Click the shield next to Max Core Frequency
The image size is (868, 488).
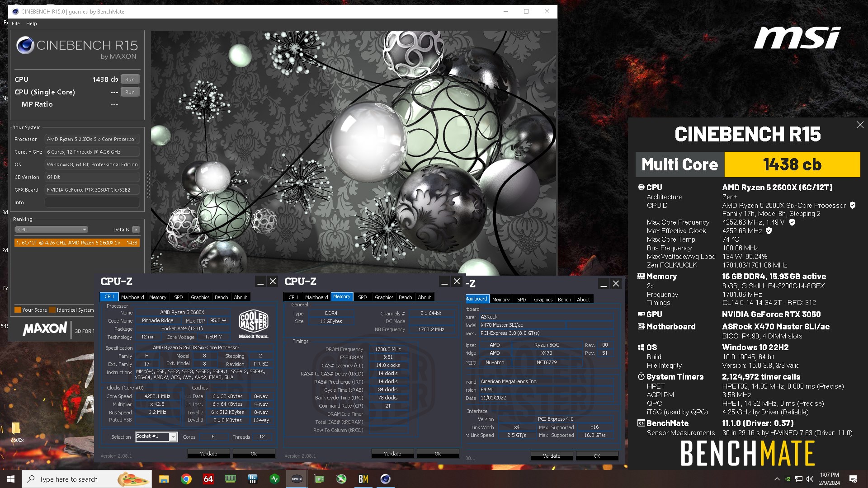(792, 222)
